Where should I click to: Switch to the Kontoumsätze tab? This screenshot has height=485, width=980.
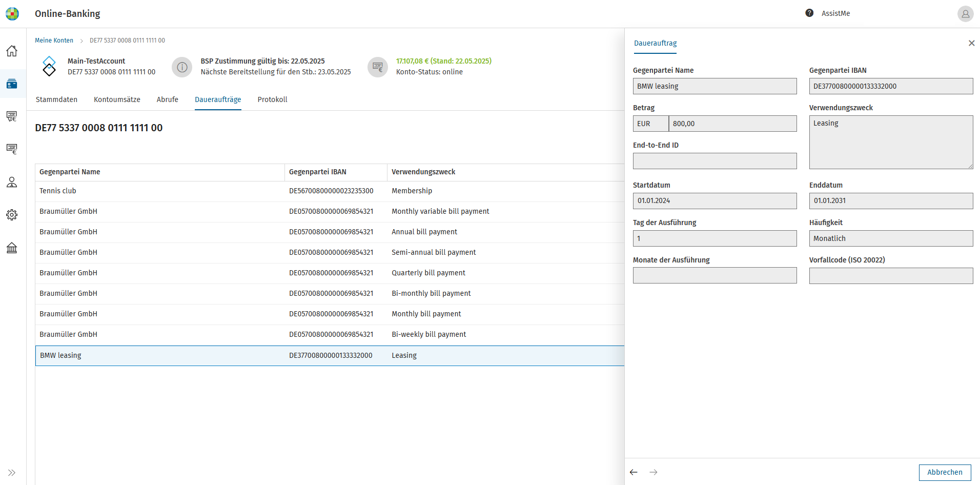tap(117, 99)
